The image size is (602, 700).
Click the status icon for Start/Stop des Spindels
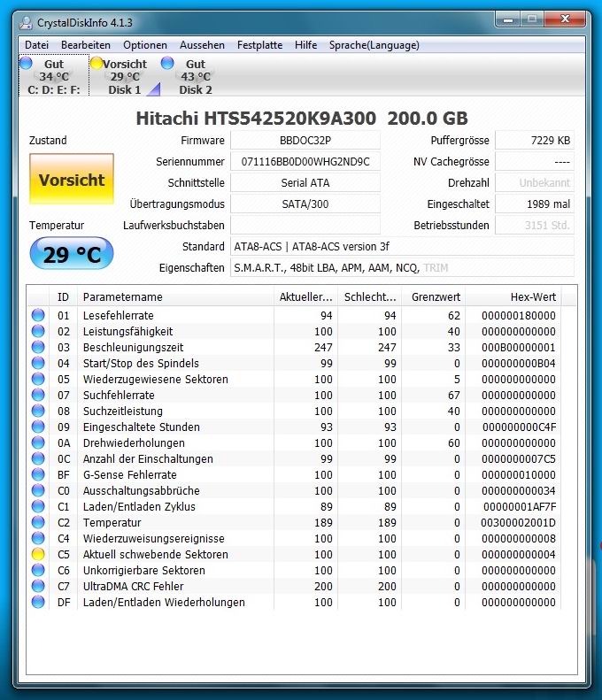38,363
